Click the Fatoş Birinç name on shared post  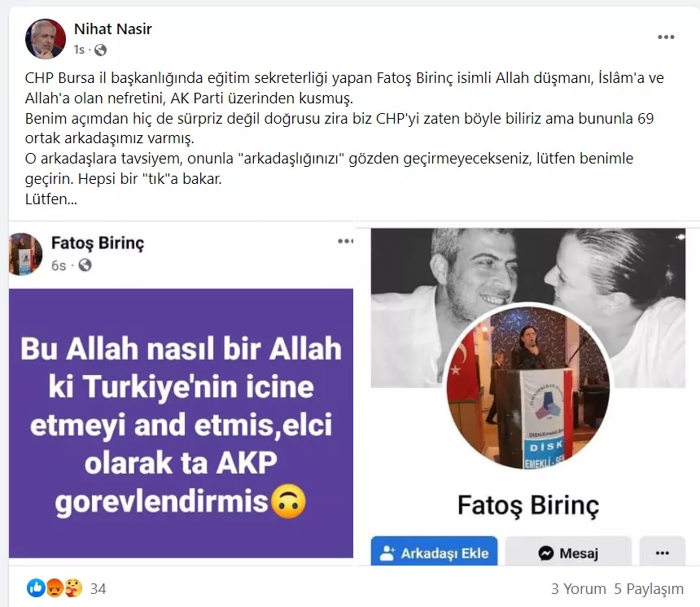(x=98, y=243)
